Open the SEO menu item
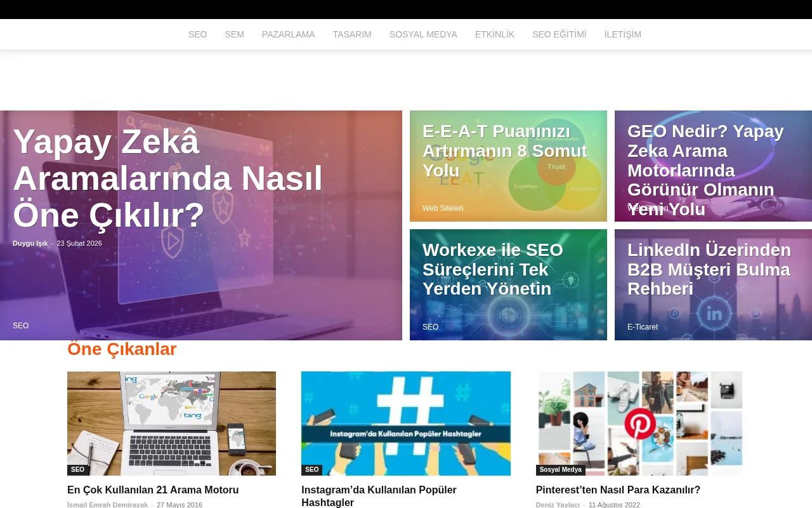 pos(197,34)
